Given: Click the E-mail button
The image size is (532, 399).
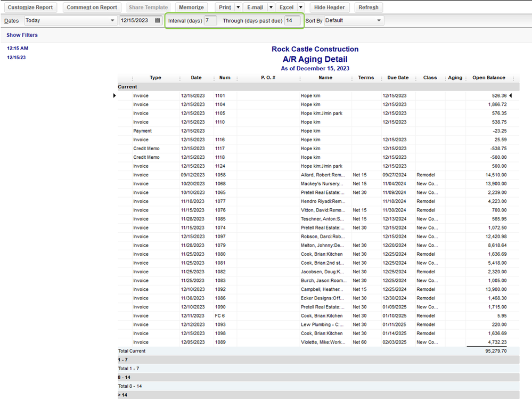Looking at the screenshot, I should (255, 7).
